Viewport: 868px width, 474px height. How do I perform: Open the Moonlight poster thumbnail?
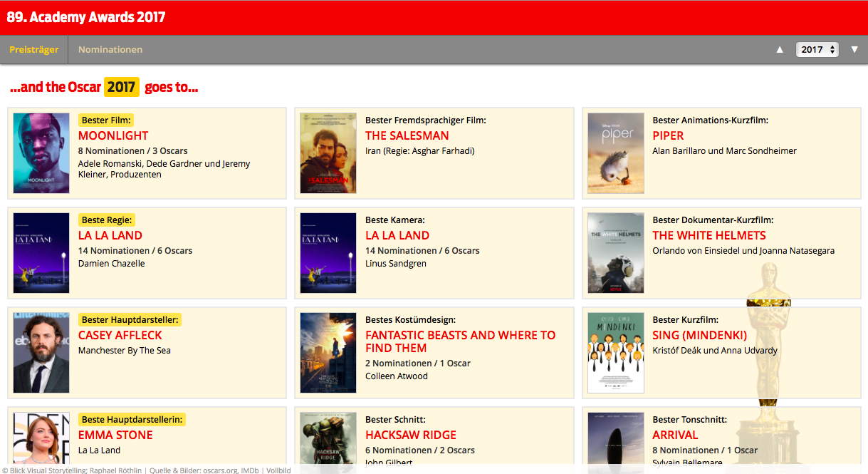(41, 153)
